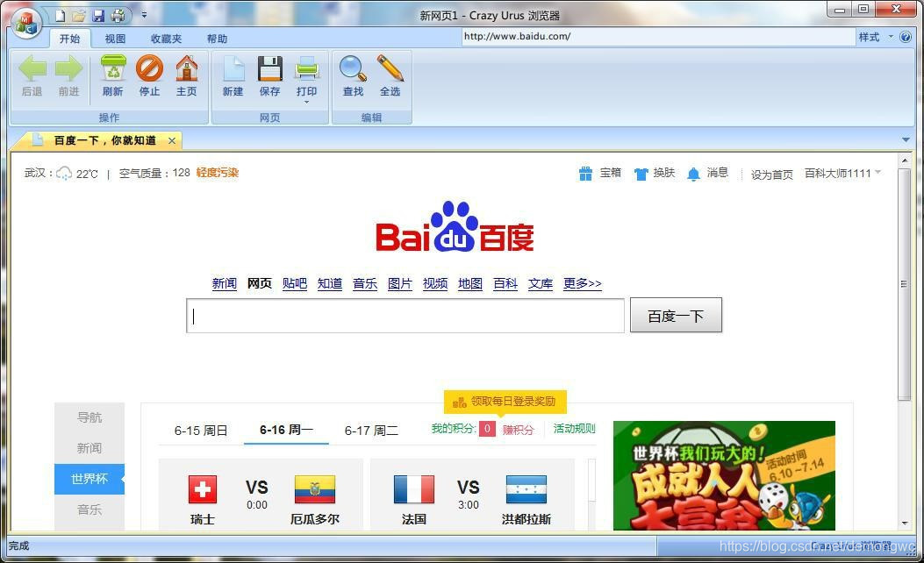Stop loading with 停止 icon

[150, 68]
